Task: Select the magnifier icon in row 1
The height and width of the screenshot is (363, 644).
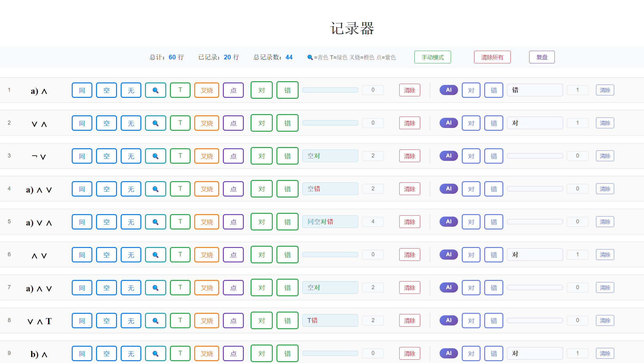Action: pos(155,90)
